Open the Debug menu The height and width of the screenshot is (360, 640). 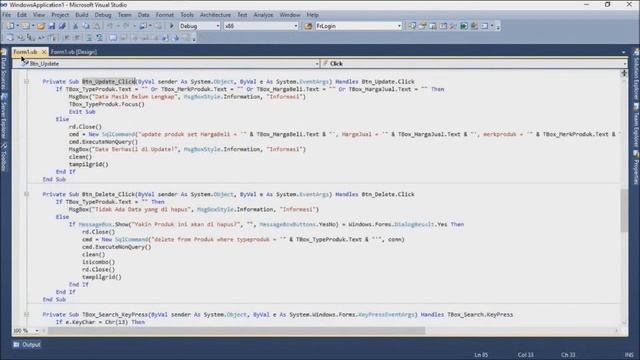[103, 15]
